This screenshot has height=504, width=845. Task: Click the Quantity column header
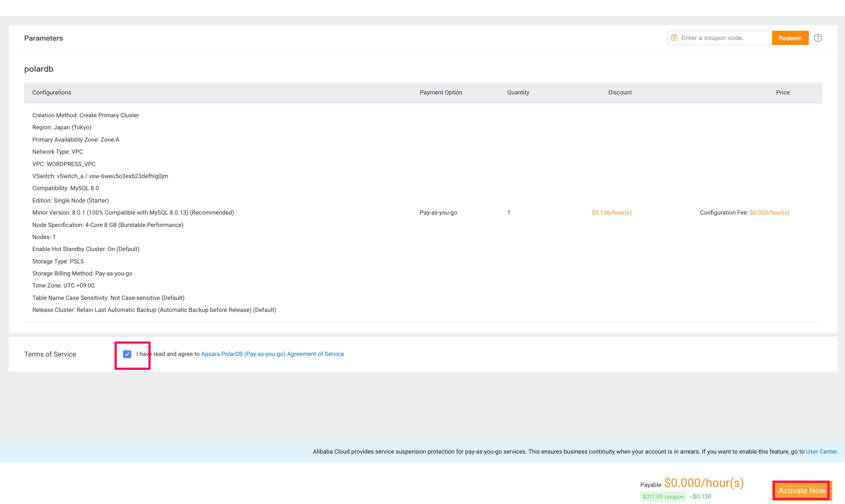click(x=518, y=92)
